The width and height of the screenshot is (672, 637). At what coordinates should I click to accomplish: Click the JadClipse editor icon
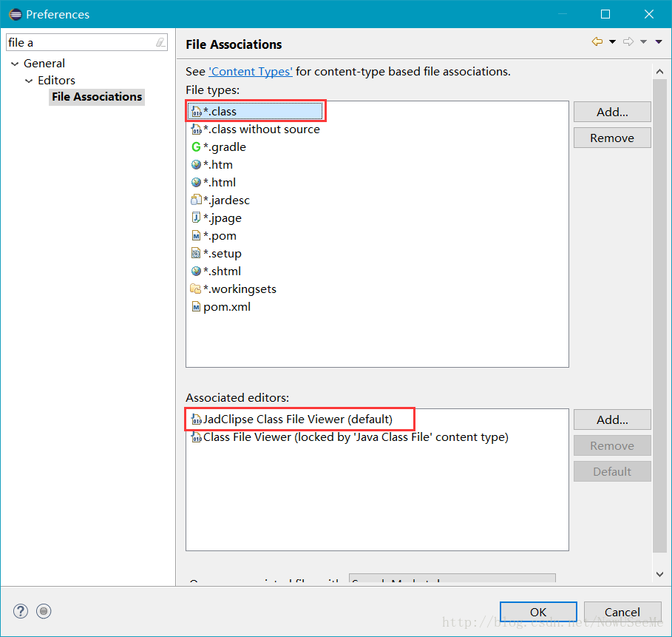click(197, 419)
